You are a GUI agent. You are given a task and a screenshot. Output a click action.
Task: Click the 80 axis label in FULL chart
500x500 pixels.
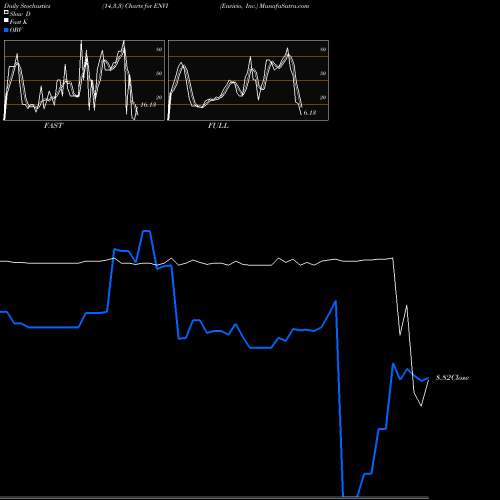[x=323, y=49]
